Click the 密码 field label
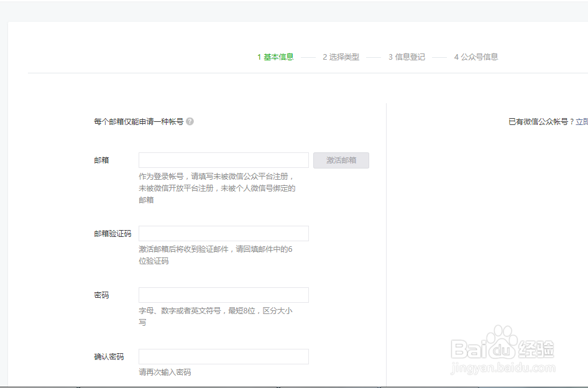Image resolution: width=588 pixels, height=388 pixels. [101, 295]
